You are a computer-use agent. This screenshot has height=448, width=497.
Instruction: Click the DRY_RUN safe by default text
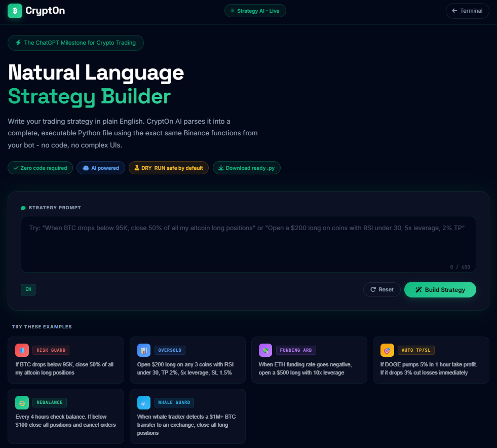point(172,168)
